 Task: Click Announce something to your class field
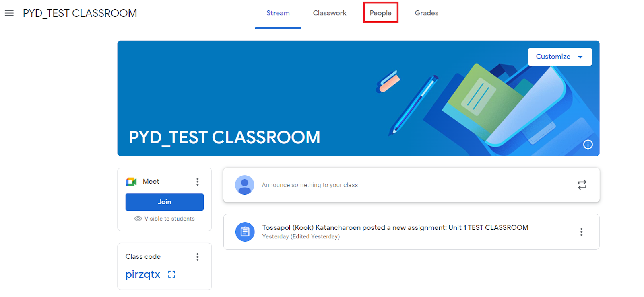click(x=411, y=185)
